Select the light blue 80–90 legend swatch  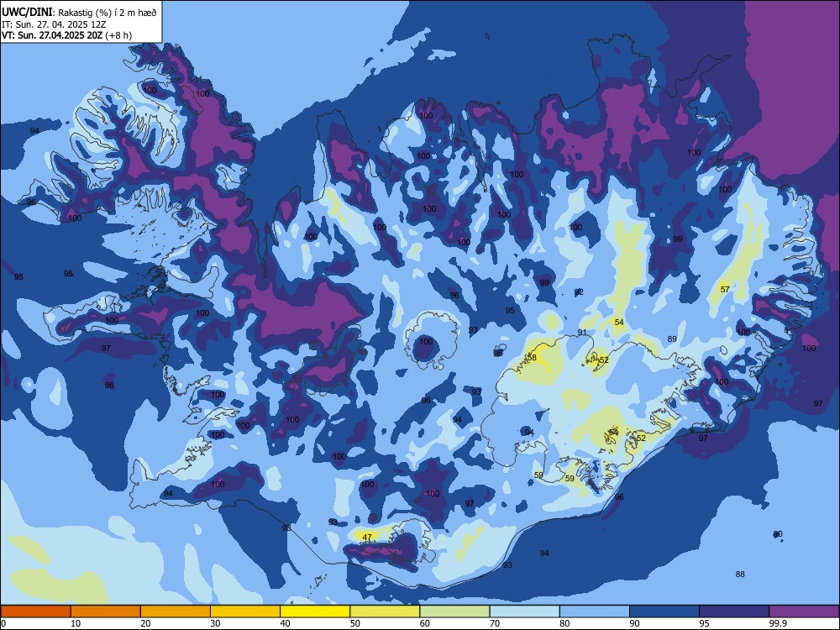pos(594,612)
